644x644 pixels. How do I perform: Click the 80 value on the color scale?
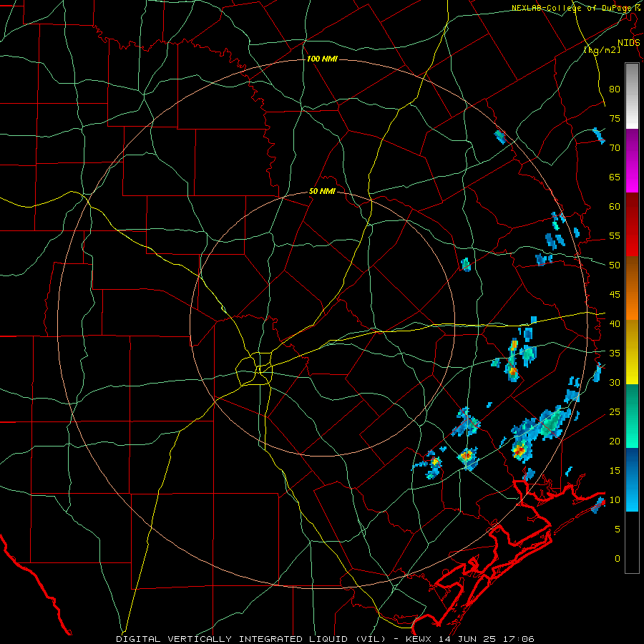point(615,89)
